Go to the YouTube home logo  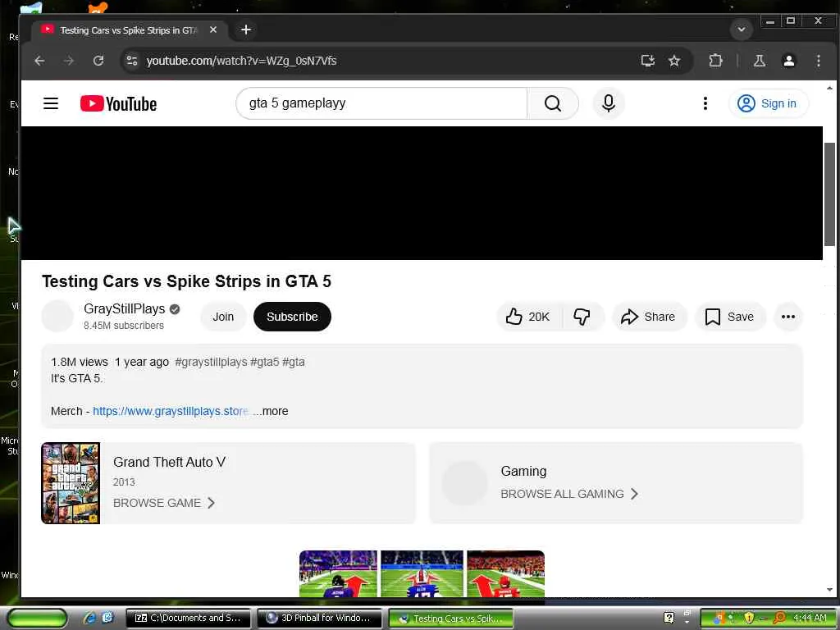click(118, 103)
